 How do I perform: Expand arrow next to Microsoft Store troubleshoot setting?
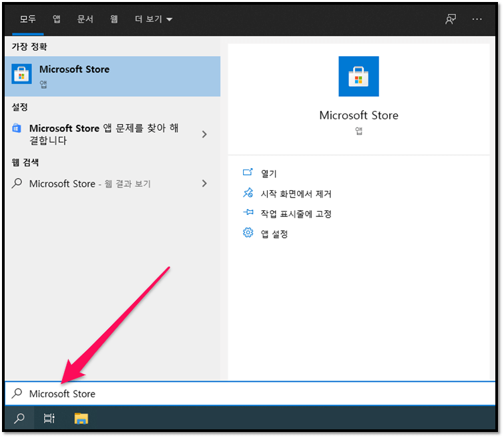coord(204,134)
